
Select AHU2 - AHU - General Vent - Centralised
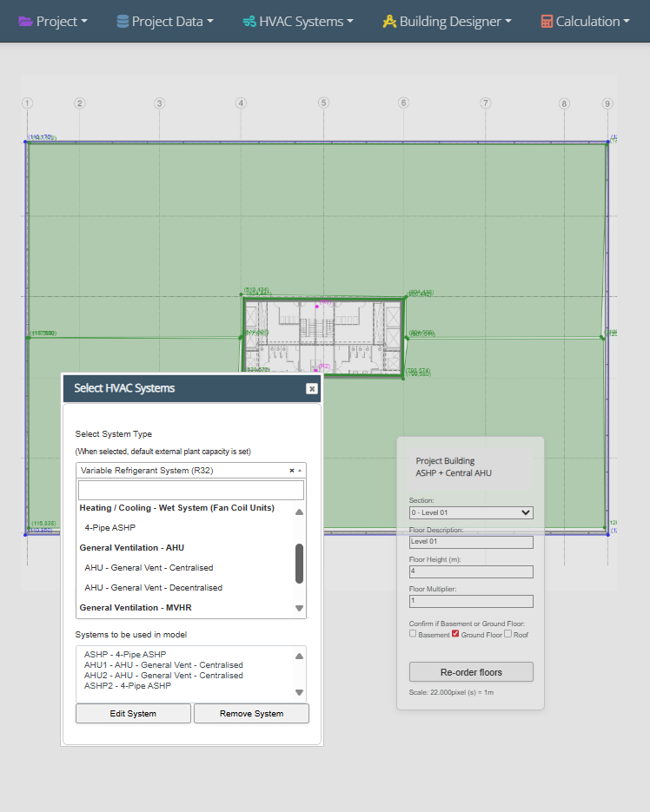coord(163,676)
